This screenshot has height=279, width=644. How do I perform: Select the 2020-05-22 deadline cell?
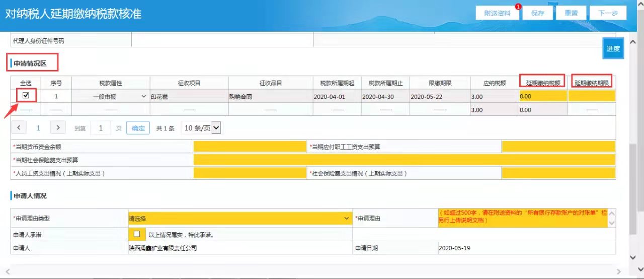click(439, 96)
